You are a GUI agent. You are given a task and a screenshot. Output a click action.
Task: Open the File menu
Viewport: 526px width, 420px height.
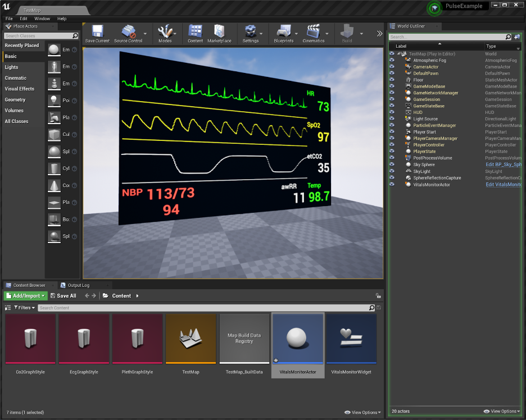pos(9,19)
